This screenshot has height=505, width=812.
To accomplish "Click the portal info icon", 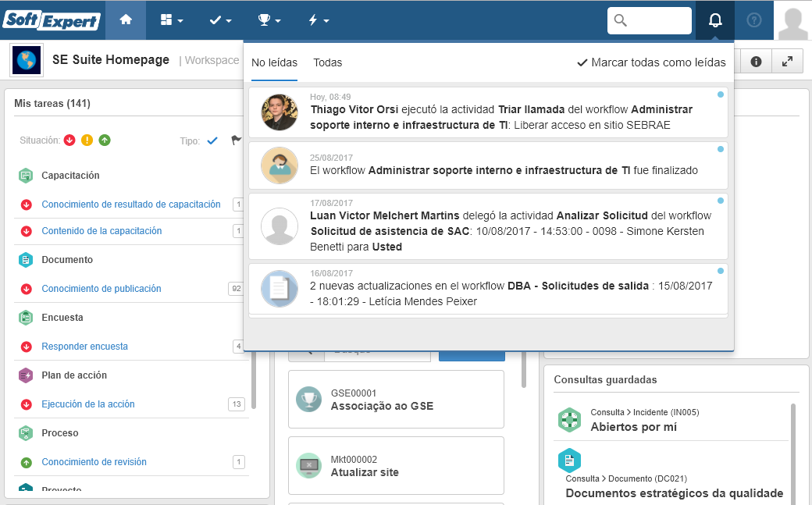I will pos(756,62).
